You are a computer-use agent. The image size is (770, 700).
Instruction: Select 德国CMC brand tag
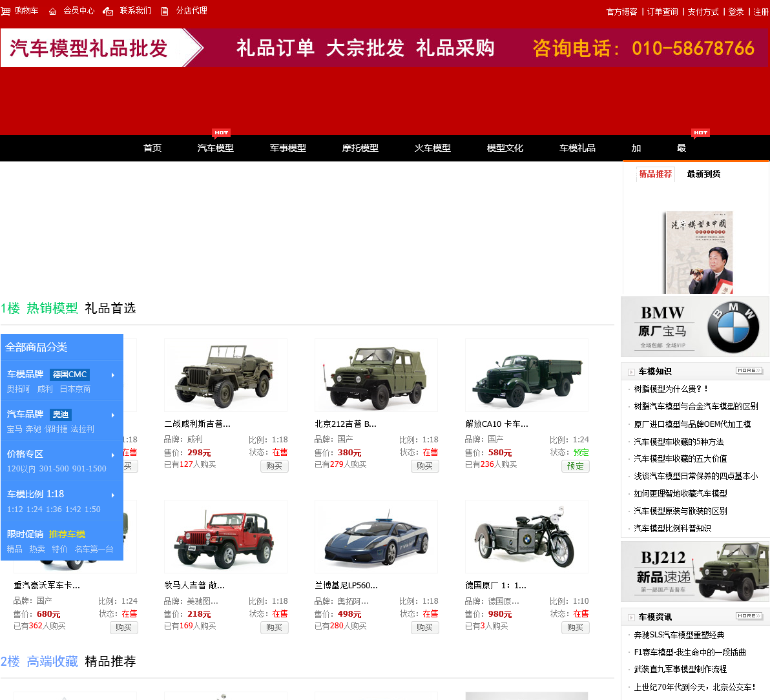tap(70, 375)
